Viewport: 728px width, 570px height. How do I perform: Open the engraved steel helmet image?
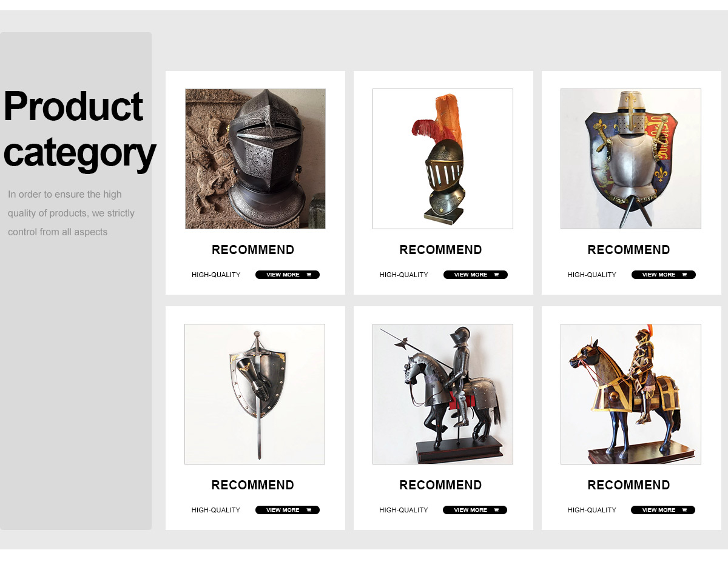(255, 159)
